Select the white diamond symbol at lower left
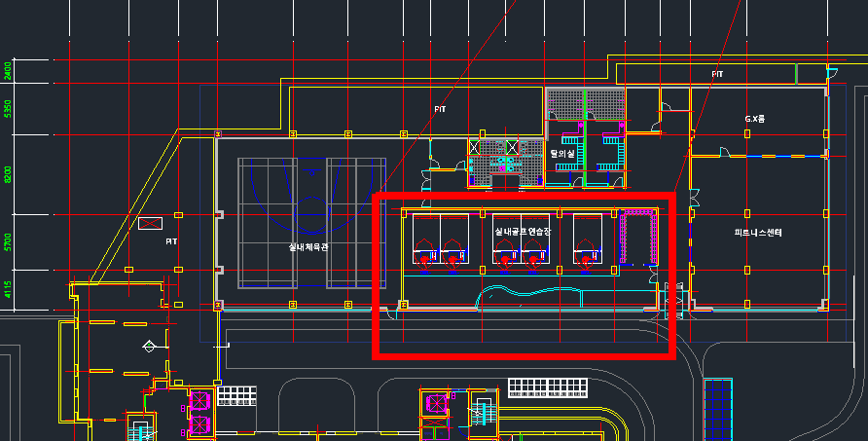Viewport: 868px width, 441px height. point(149,346)
